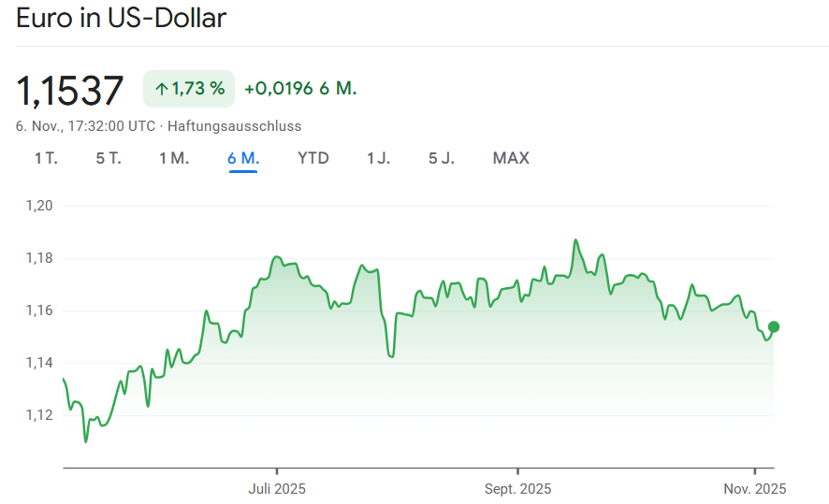
Task: Click the 1,73 % change badge
Action: click(189, 89)
